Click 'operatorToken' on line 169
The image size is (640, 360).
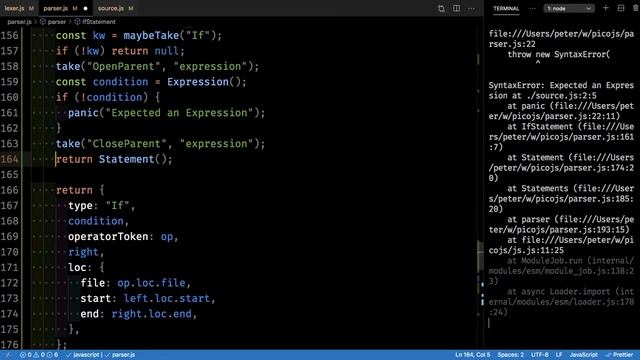point(108,236)
